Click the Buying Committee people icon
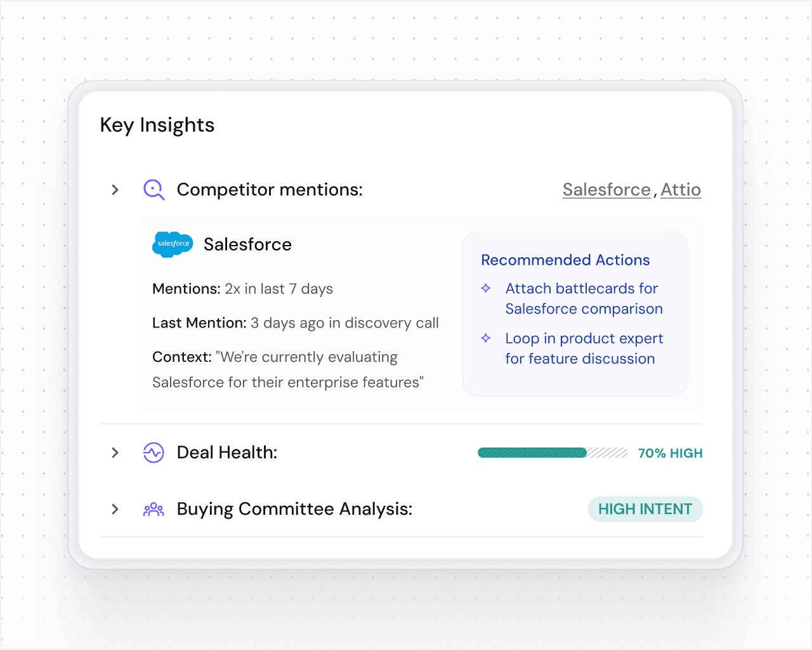Viewport: 812px width, 650px height. 154,509
